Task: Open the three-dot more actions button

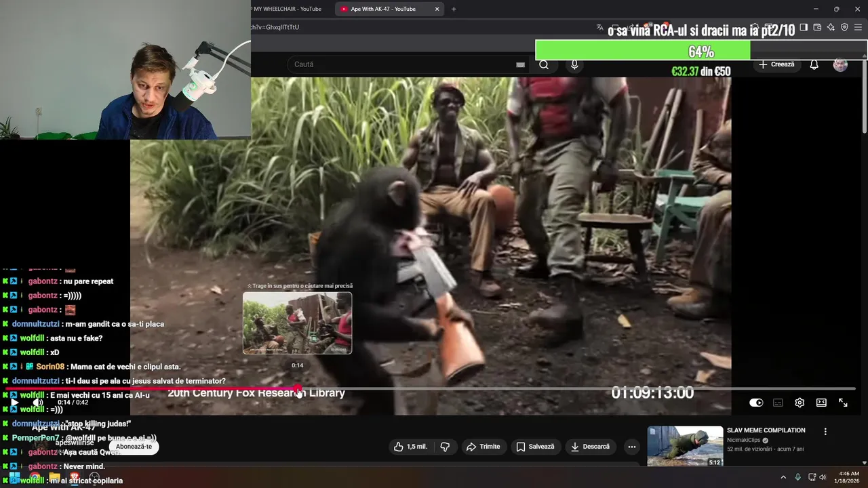Action: coord(631,447)
